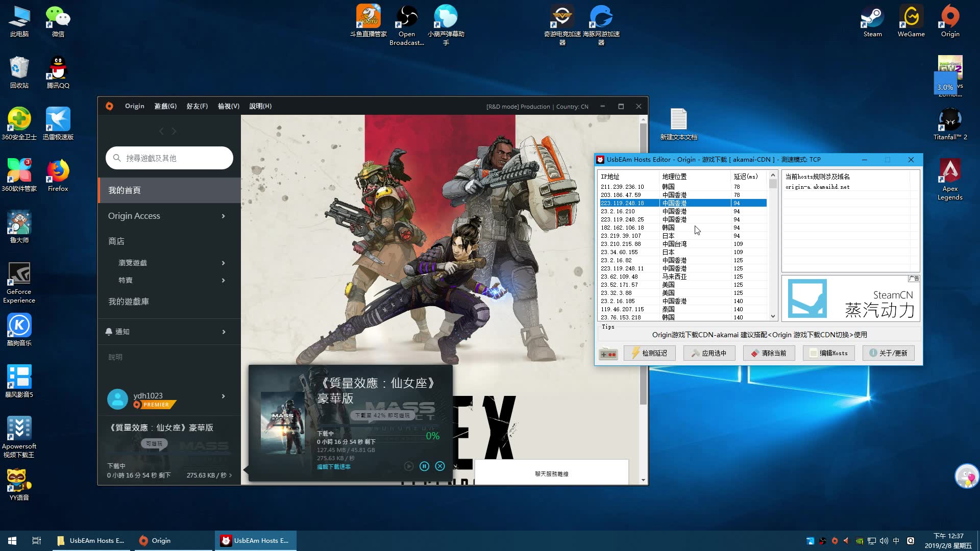Open the Windows Start menu
The height and width of the screenshot is (551, 980).
[12, 540]
